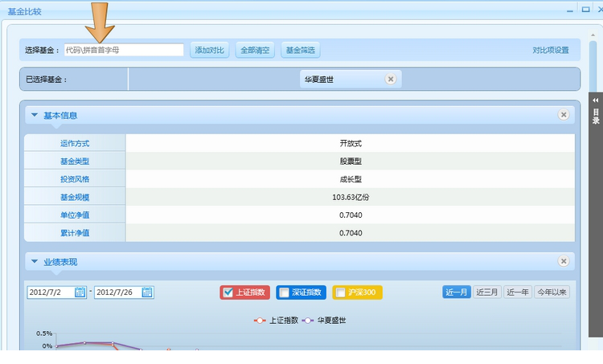The image size is (603, 364).
Task: Open the start date calendar picker
Action: coord(80,292)
